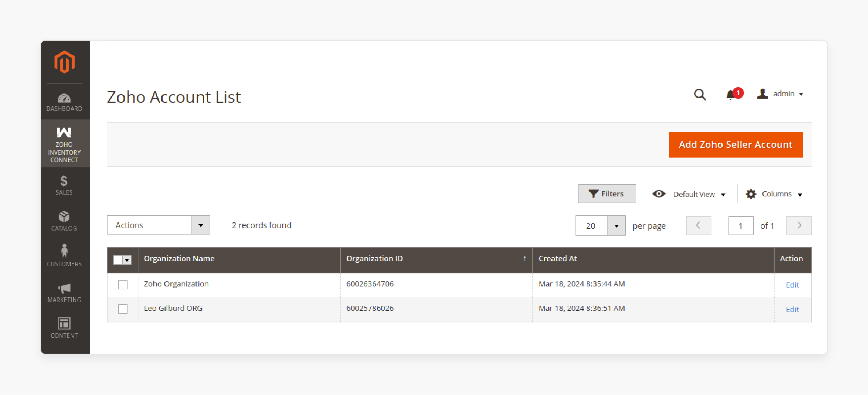The image size is (868, 395).
Task: Edit the Zoho Organization account
Action: point(792,285)
